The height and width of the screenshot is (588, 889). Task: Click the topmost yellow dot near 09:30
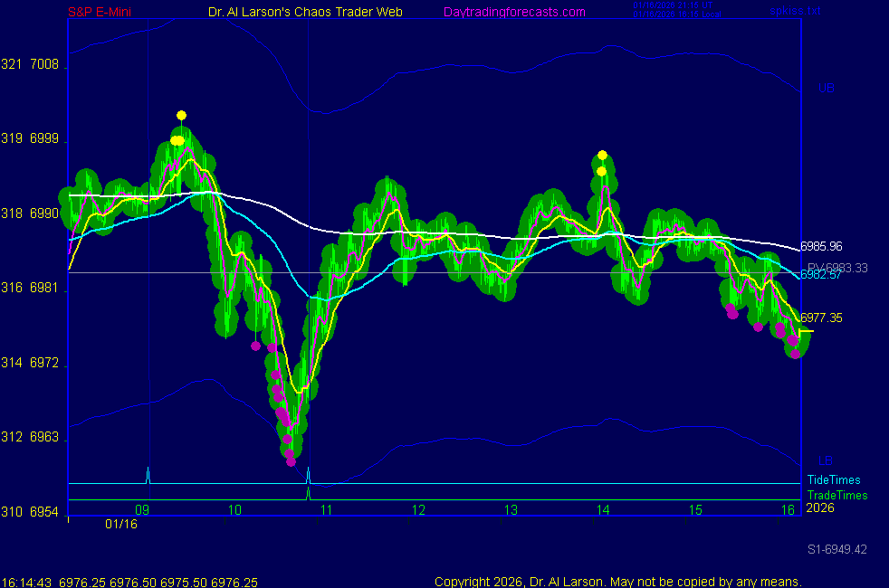click(181, 115)
